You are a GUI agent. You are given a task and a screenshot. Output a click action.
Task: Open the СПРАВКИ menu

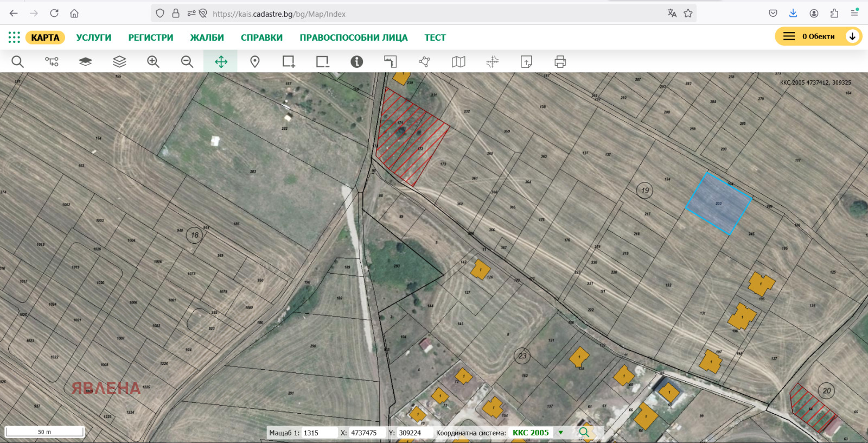coord(261,37)
